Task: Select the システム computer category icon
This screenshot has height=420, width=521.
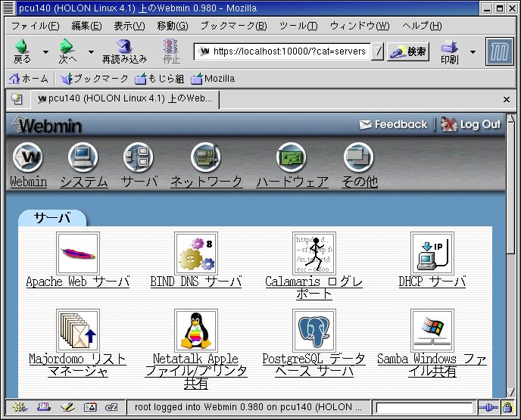Action: (83, 157)
